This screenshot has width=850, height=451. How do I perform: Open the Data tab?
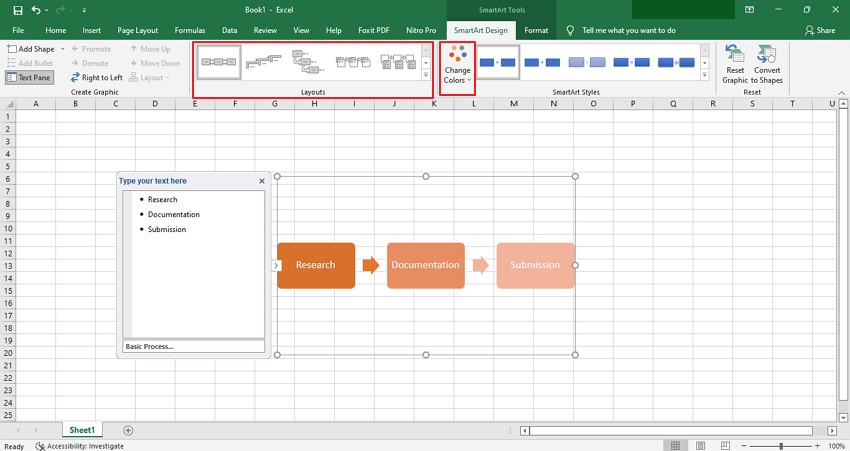pos(229,30)
